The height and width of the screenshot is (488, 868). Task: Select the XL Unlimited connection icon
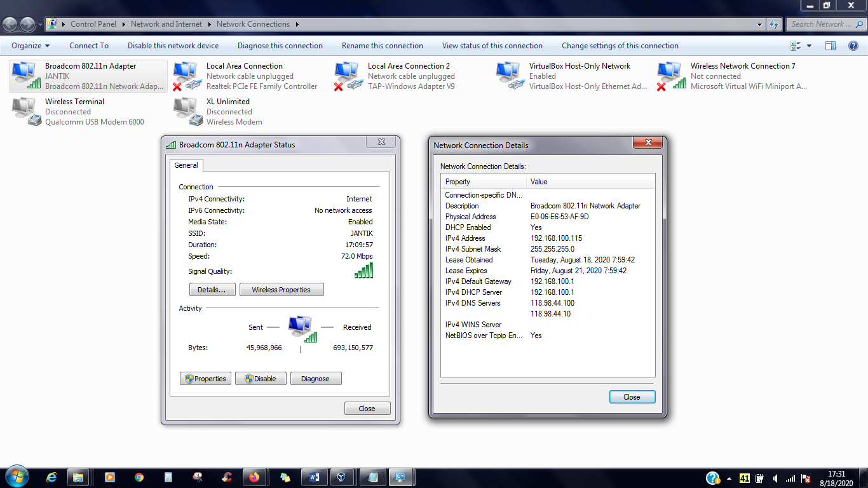187,111
